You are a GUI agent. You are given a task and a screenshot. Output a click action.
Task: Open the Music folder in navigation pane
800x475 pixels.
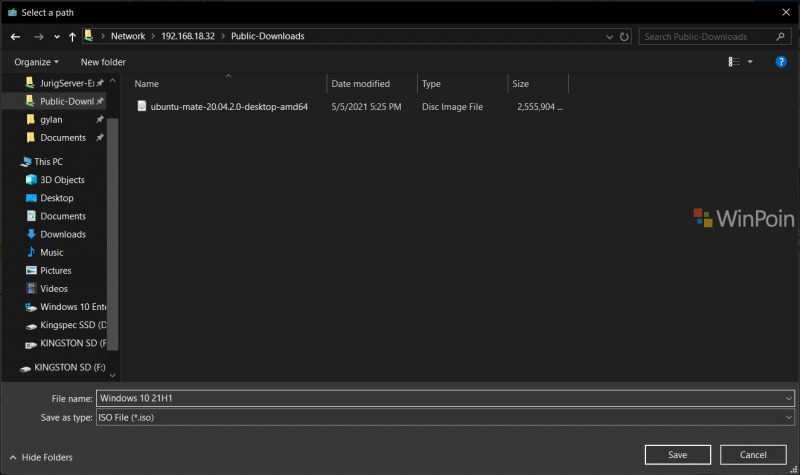[51, 252]
